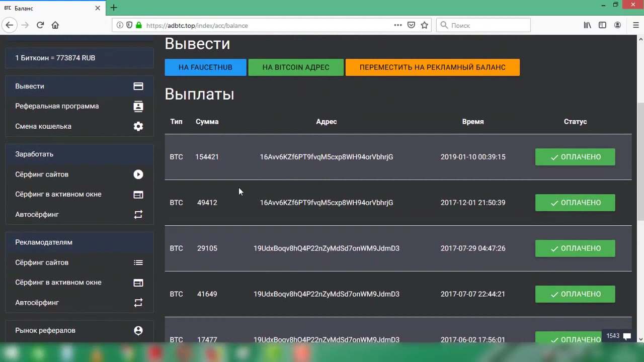Image resolution: width=644 pixels, height=362 pixels.
Task: Click the Сумма column header
Action: tap(207, 122)
